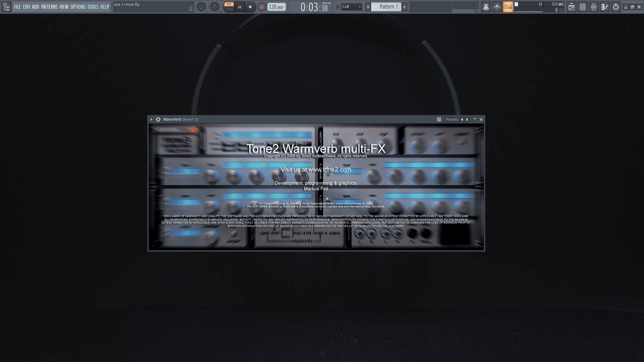Open the EDIT menu
Image resolution: width=644 pixels, height=362 pixels.
[26, 7]
